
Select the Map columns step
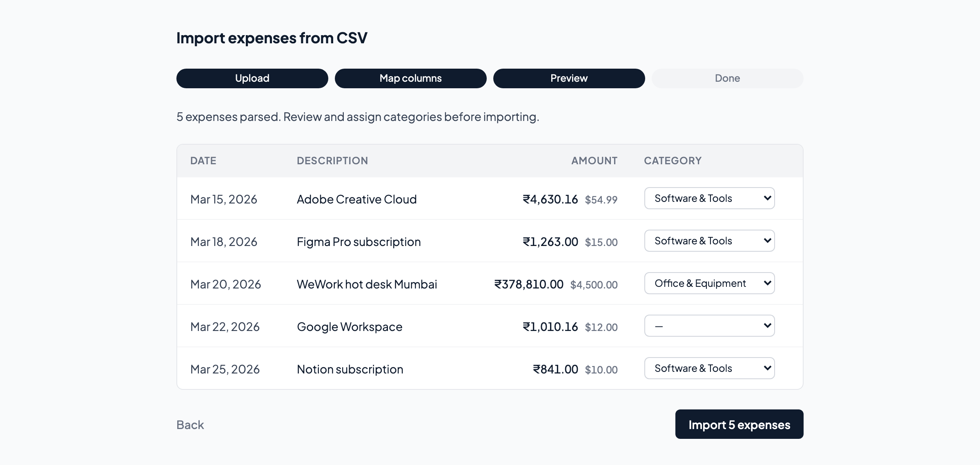[410, 78]
